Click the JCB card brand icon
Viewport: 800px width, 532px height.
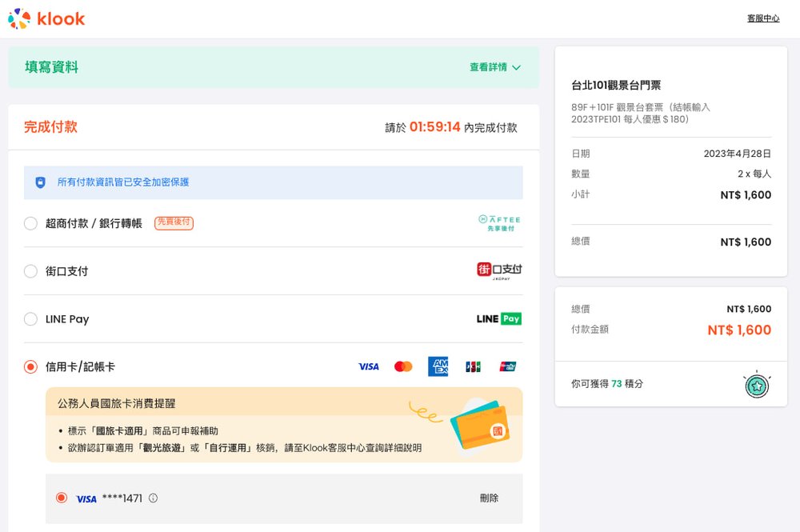472,366
